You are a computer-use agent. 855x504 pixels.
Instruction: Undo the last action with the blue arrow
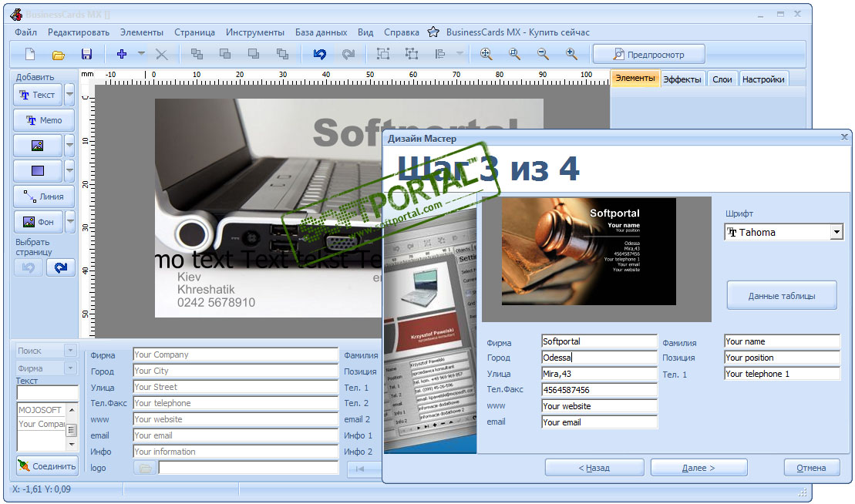[x=320, y=54]
